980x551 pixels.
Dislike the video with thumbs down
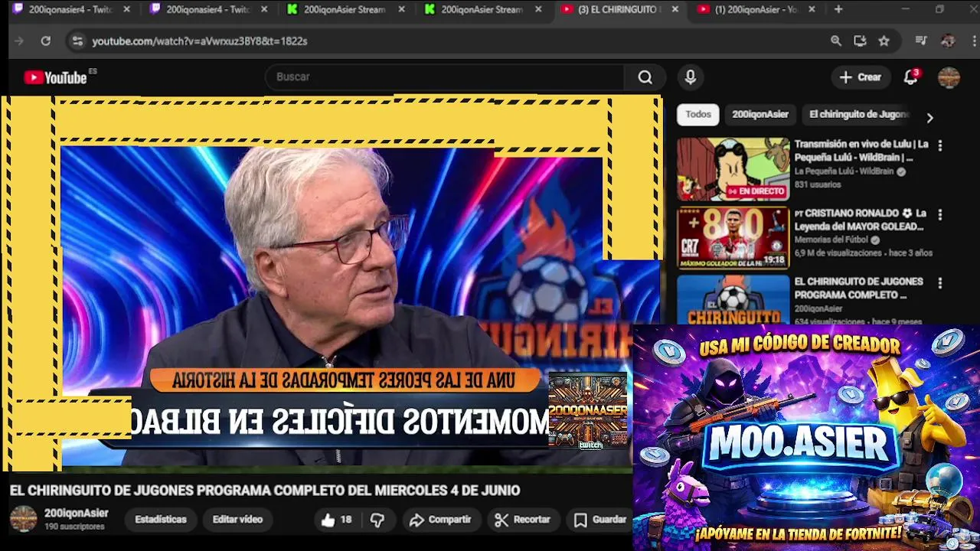pos(377,520)
